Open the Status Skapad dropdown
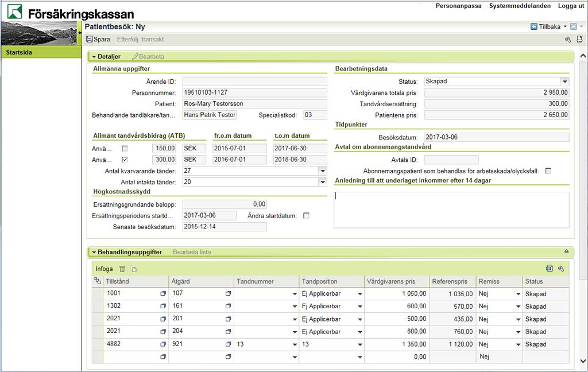The height and width of the screenshot is (372, 588). pos(564,82)
